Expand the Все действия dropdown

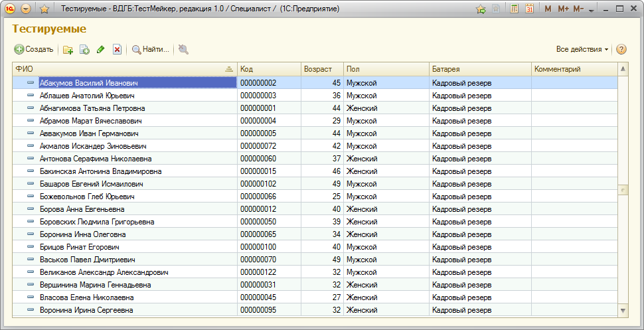coord(582,49)
